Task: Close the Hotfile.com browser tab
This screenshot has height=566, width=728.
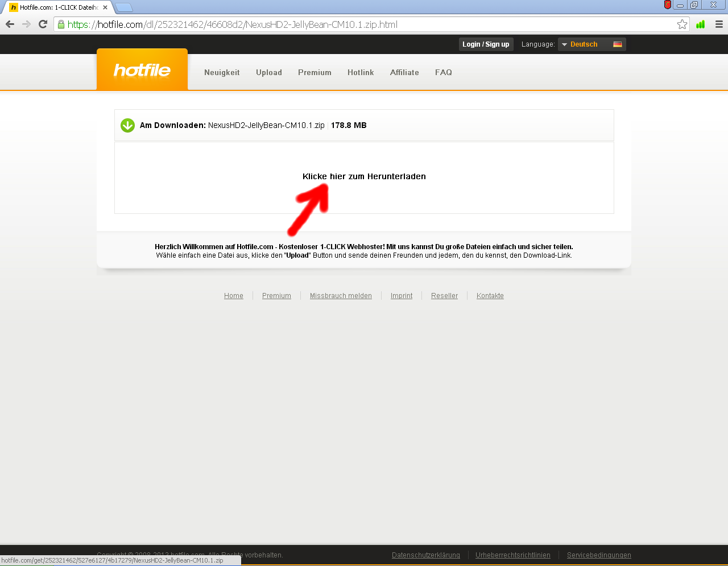Action: coord(105,7)
